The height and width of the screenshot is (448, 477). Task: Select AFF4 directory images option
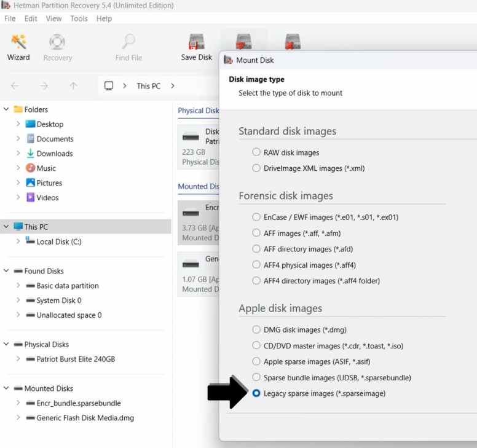click(x=256, y=280)
